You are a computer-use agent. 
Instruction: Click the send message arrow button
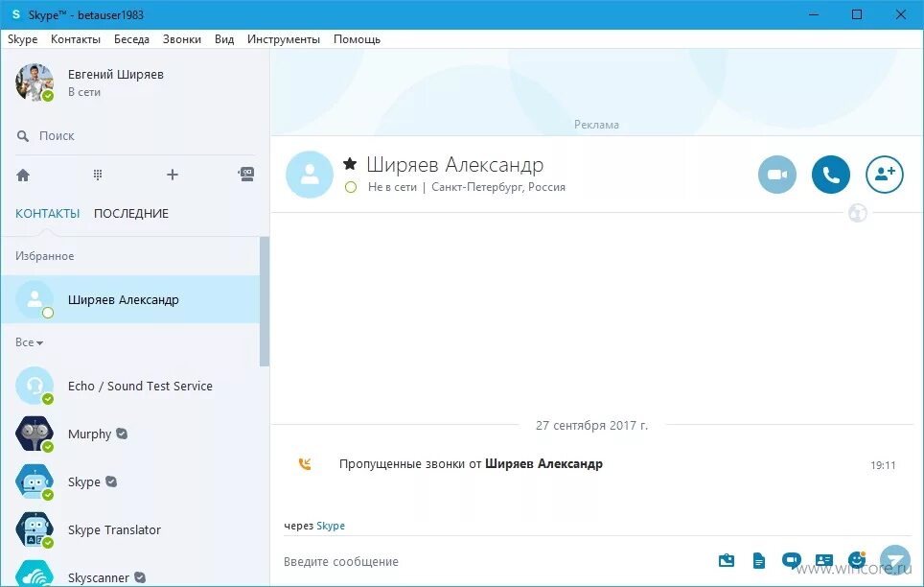895,559
